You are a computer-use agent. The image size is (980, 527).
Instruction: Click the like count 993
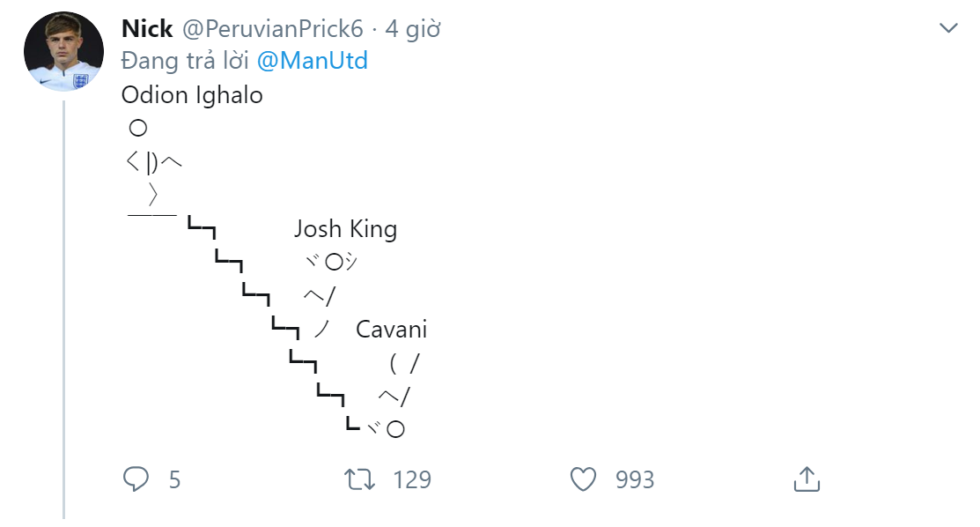[635, 479]
